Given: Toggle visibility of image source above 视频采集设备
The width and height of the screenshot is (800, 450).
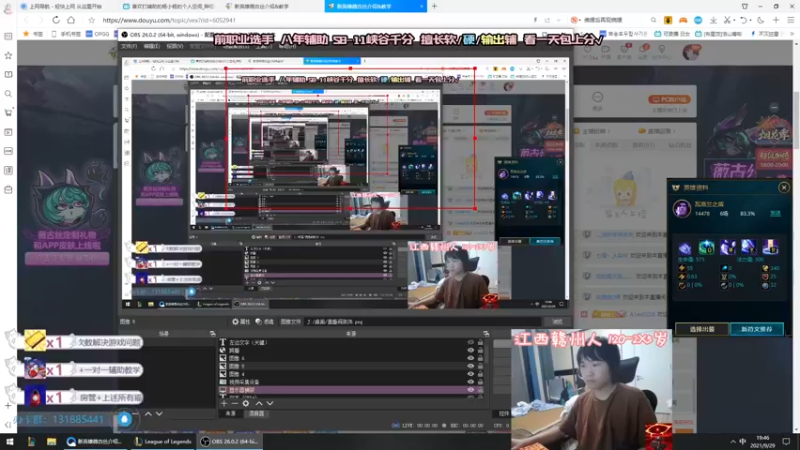Looking at the screenshot, I should (470, 374).
